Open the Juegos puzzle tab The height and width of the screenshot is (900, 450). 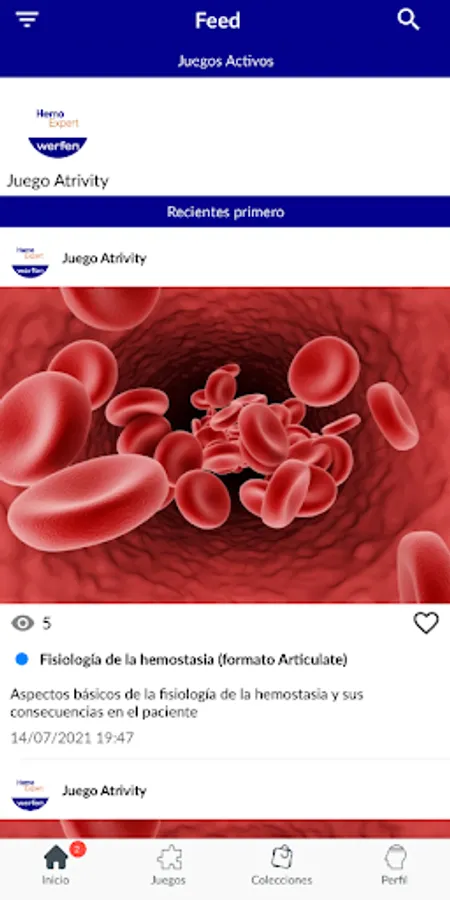[168, 865]
